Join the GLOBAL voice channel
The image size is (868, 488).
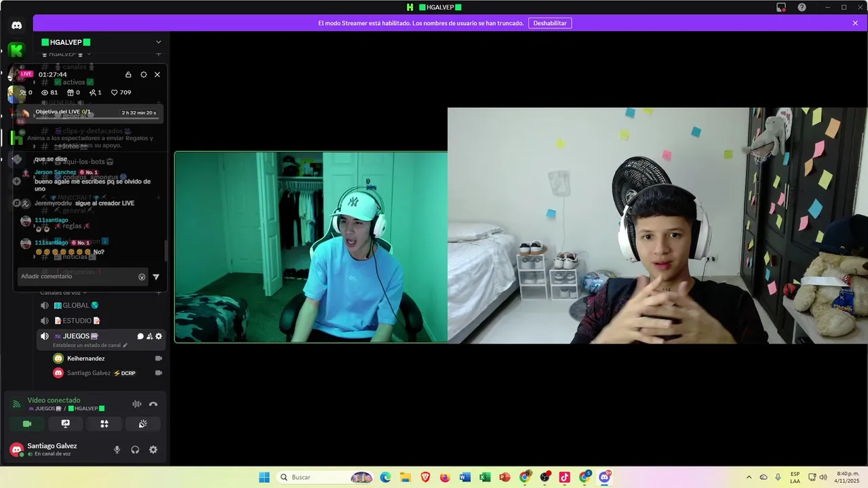tap(100, 305)
